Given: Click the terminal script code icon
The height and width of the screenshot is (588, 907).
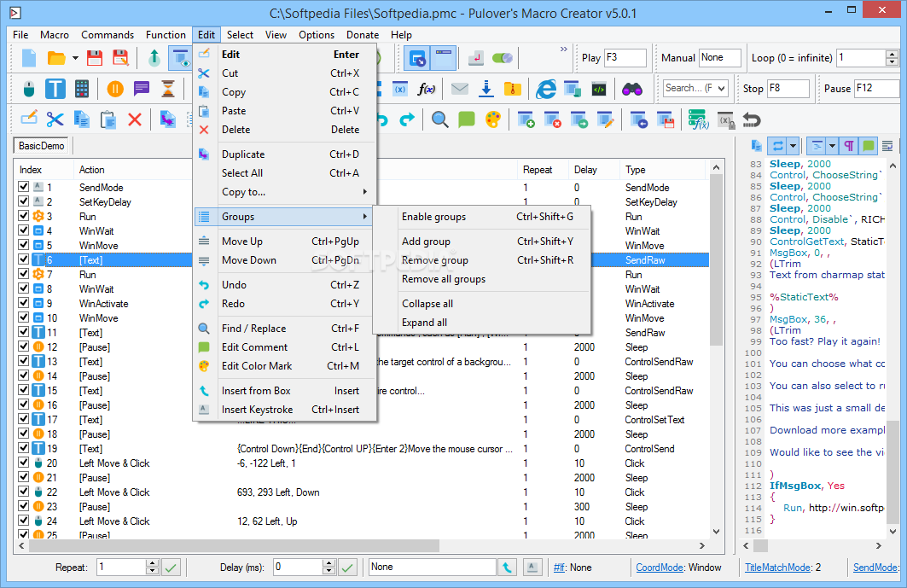Looking at the screenshot, I should tap(599, 89).
